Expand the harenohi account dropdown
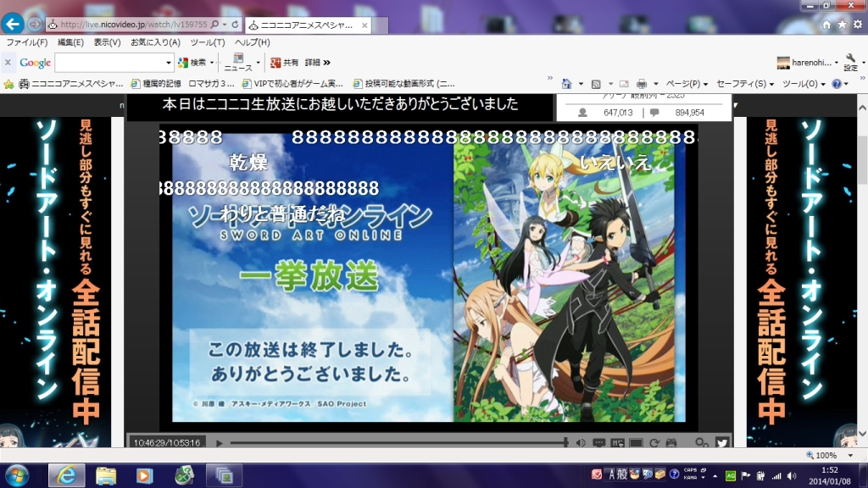Image resolution: width=868 pixels, height=488 pixels. (836, 63)
